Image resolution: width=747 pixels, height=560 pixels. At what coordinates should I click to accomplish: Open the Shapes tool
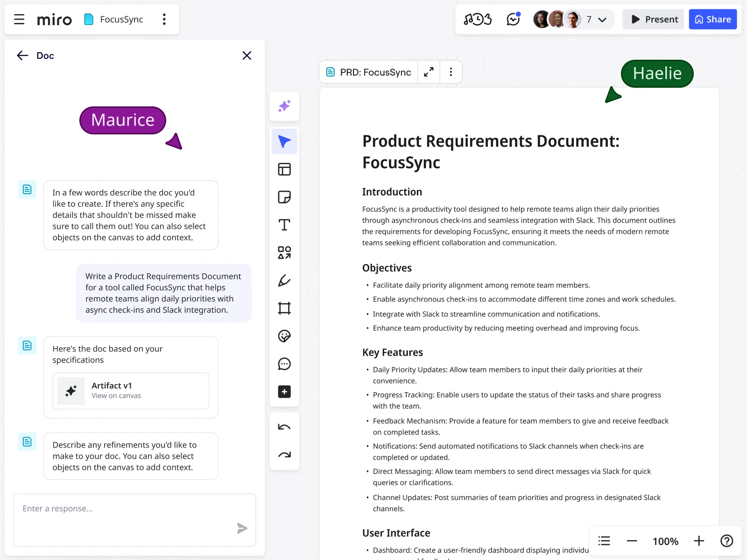click(x=284, y=252)
